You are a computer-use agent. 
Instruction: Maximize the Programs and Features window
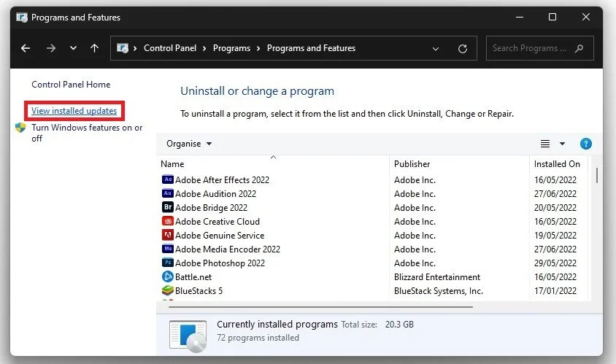pos(553,17)
